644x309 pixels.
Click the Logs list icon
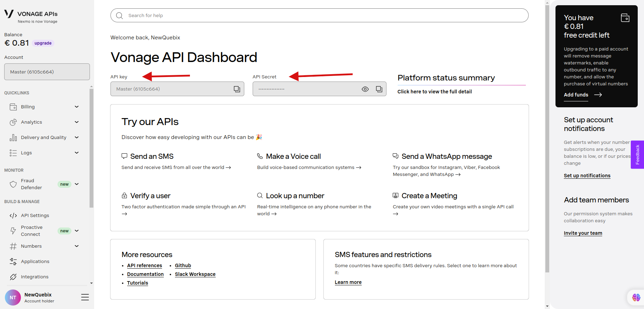pos(13,153)
